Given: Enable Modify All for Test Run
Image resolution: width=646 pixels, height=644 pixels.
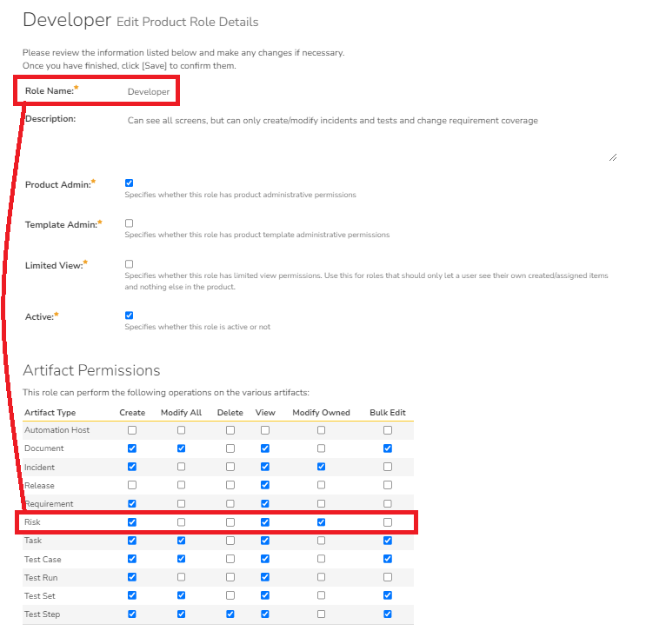Looking at the screenshot, I should pos(181,578).
